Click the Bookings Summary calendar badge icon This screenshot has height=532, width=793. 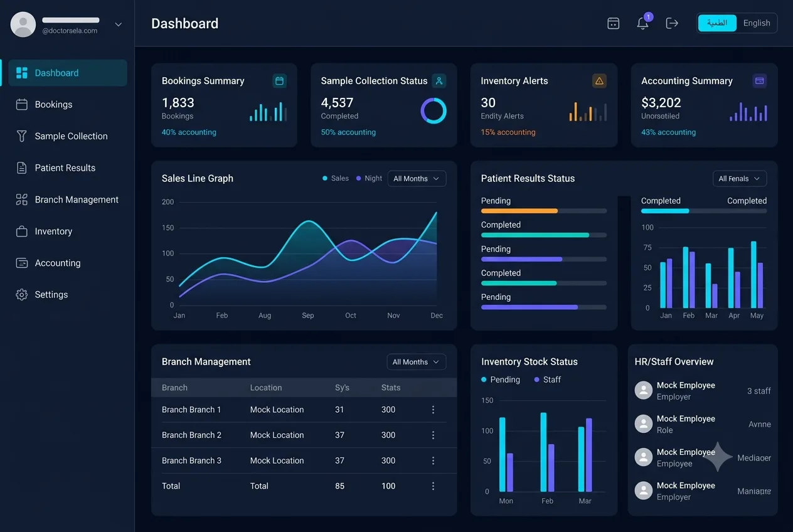(280, 81)
